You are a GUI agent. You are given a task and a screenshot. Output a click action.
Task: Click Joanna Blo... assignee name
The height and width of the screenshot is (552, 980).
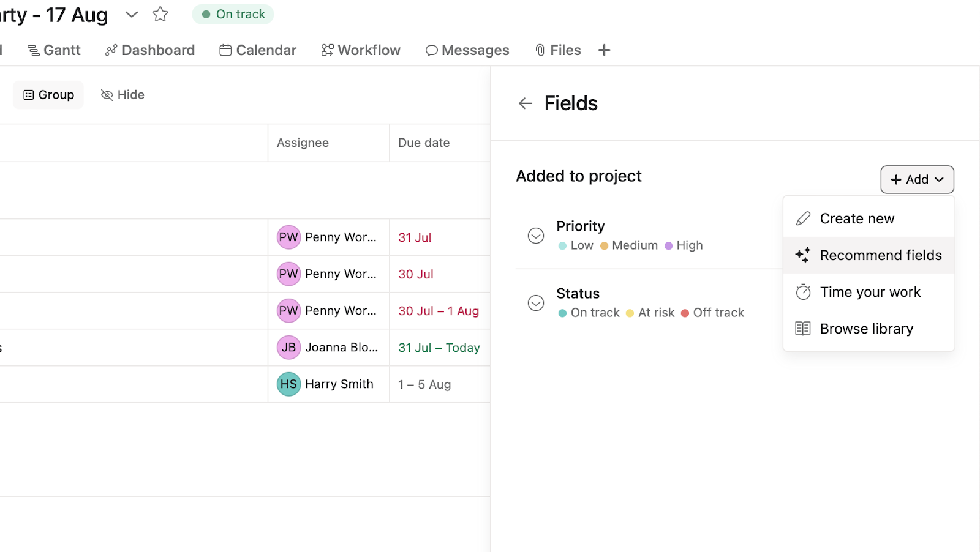pos(342,348)
